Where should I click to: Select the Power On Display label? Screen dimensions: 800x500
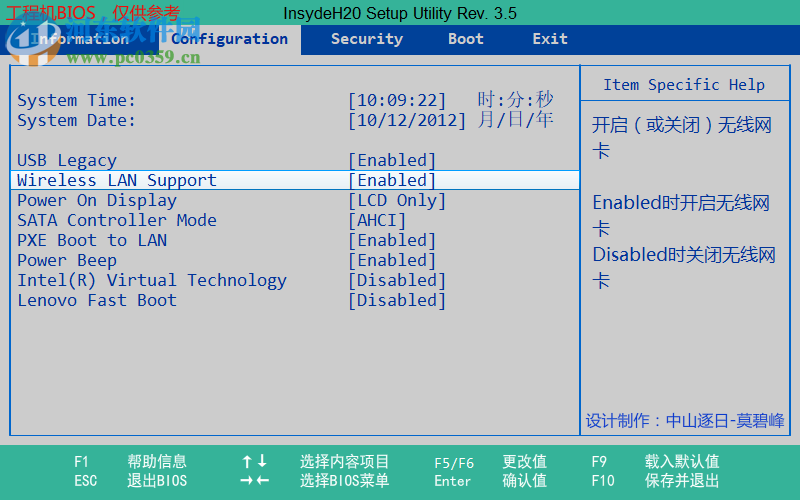tap(97, 201)
